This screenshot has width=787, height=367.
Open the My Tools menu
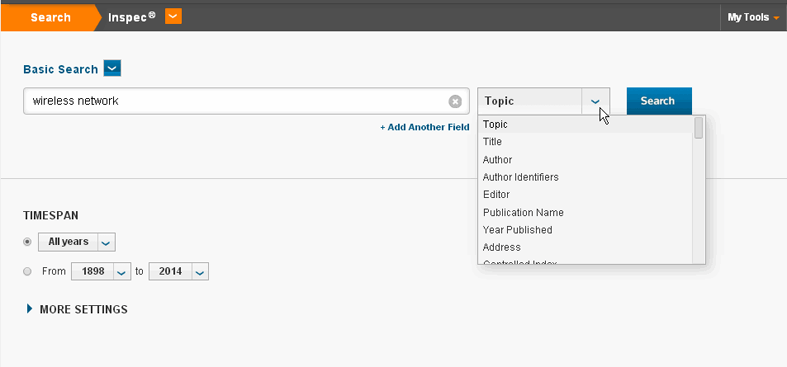click(754, 18)
